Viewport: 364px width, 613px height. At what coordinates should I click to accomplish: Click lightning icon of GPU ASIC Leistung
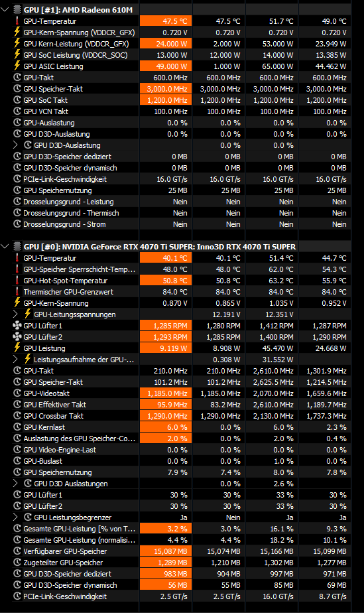point(17,66)
